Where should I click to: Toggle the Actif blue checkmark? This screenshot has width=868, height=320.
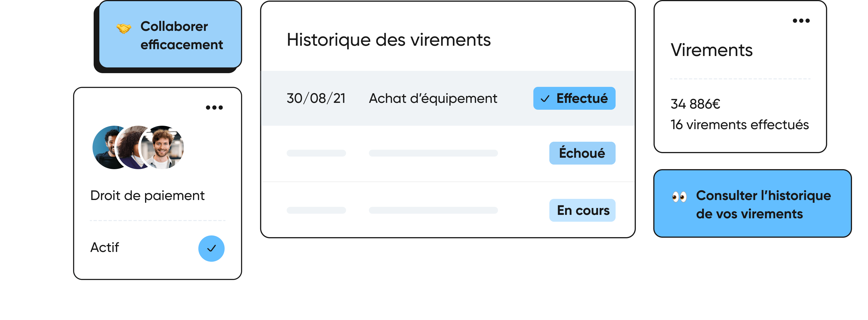(211, 249)
